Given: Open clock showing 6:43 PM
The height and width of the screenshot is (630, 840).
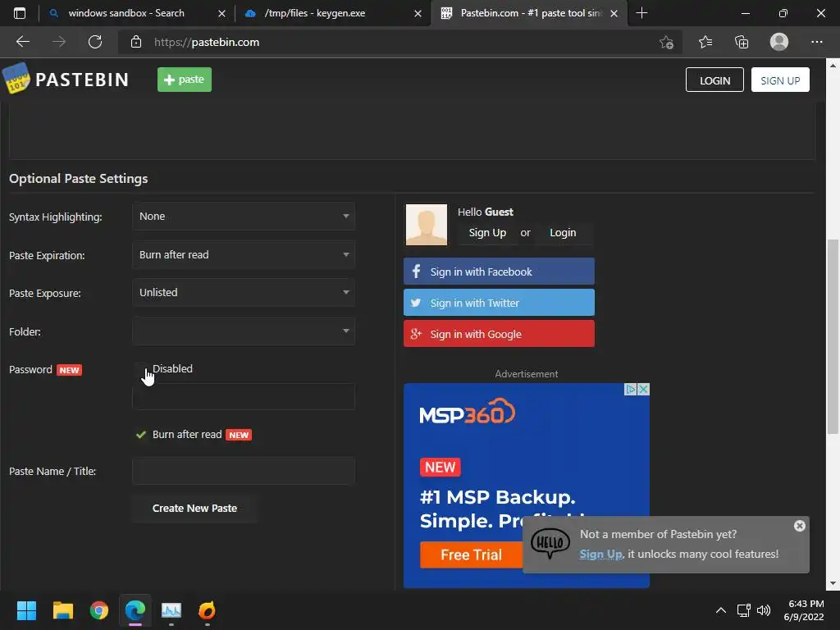Looking at the screenshot, I should click(804, 610).
